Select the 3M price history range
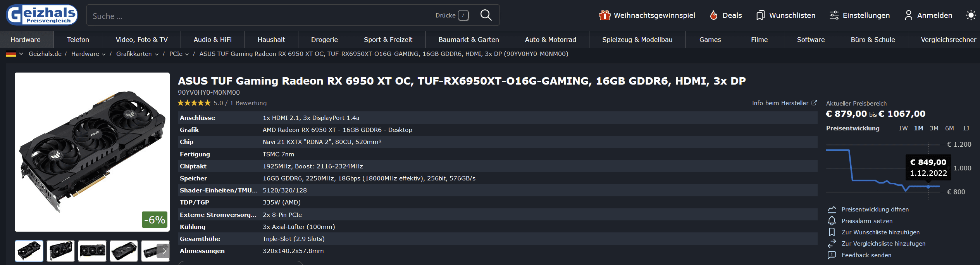 click(x=934, y=128)
